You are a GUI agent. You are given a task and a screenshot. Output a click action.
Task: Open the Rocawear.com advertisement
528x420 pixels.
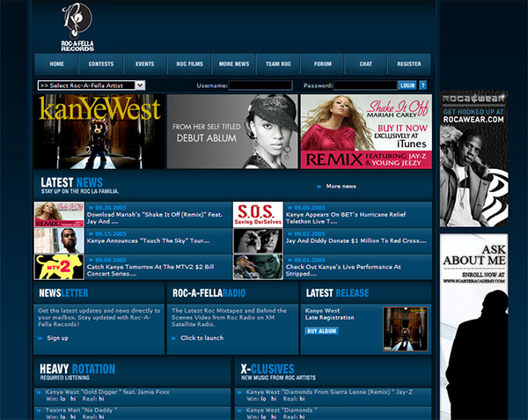tap(473, 158)
